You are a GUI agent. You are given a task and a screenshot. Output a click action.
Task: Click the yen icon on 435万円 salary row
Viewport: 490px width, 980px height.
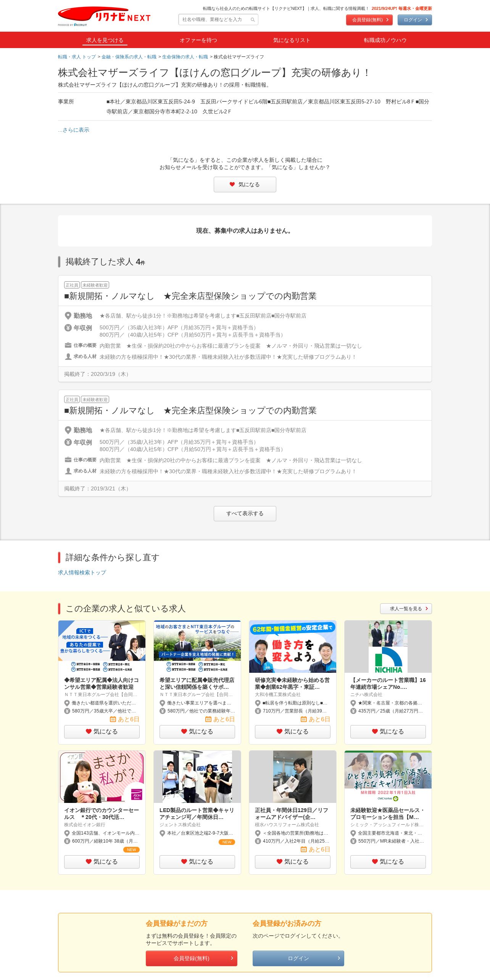[x=353, y=711]
